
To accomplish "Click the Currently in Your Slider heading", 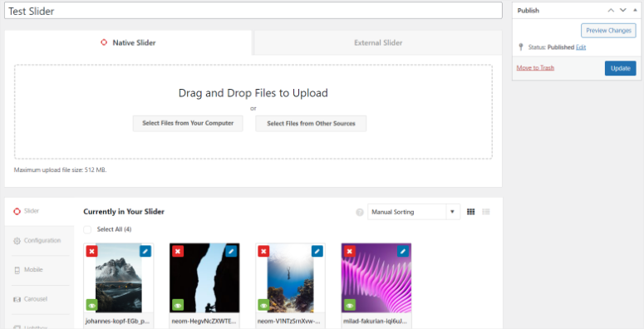I will pos(124,212).
